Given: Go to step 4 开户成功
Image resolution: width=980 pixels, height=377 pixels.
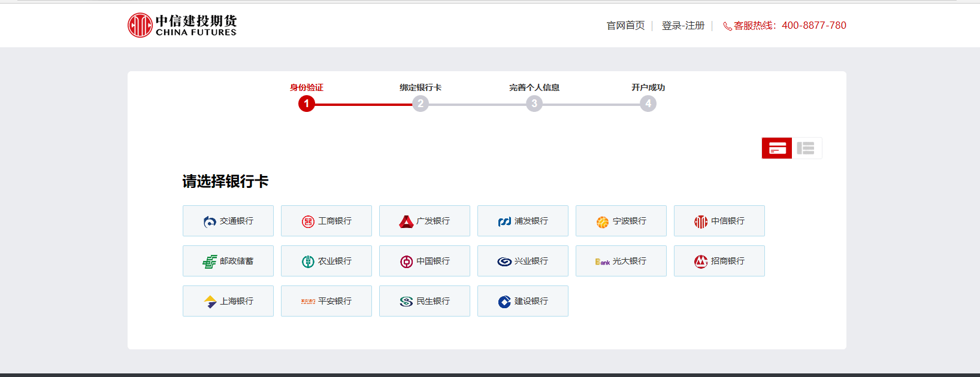Looking at the screenshot, I should 648,104.
